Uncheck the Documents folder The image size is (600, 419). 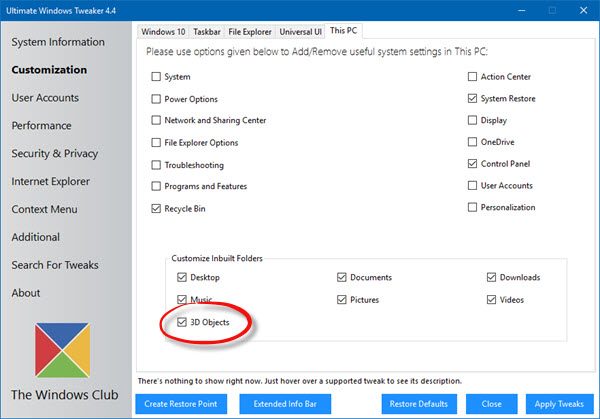click(341, 277)
